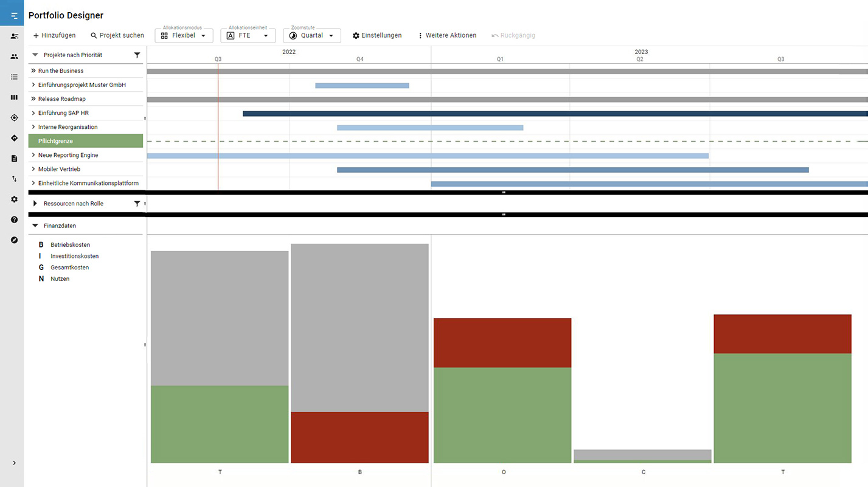Click Q1 2023 timeline header
The height and width of the screenshot is (487, 868).
[500, 59]
